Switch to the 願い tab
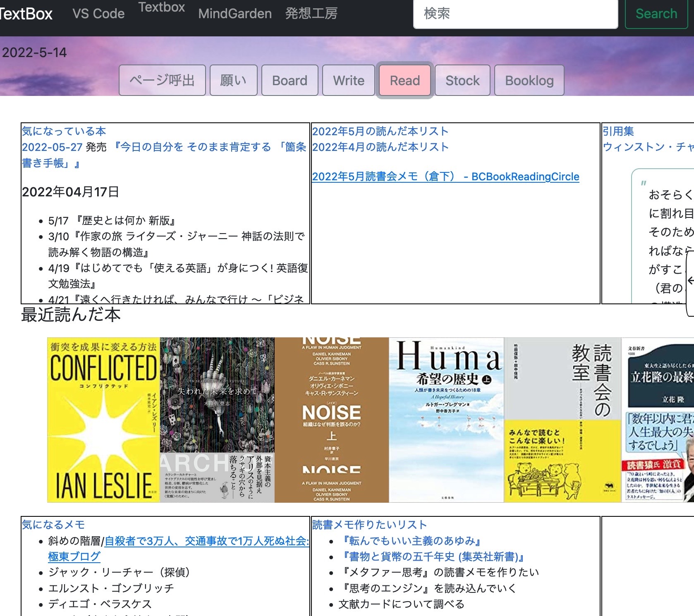This screenshot has height=616, width=694. click(x=233, y=80)
